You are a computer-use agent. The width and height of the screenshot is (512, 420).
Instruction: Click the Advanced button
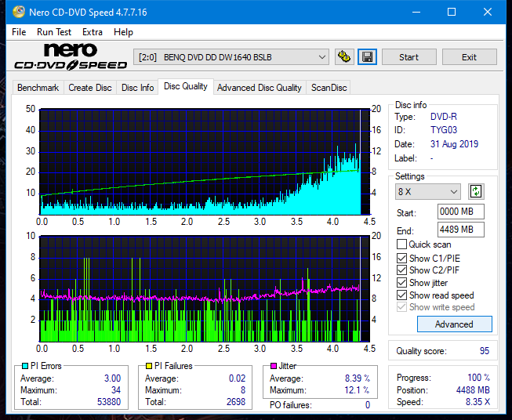pyautogui.click(x=454, y=324)
